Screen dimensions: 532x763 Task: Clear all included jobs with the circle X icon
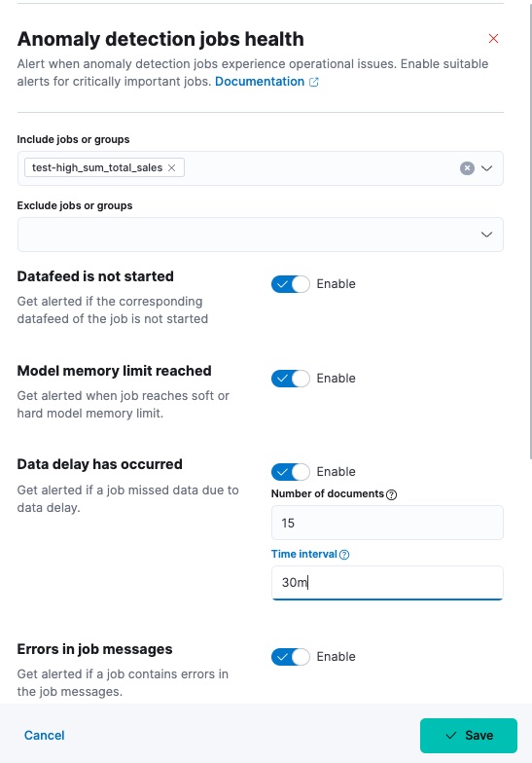pos(467,168)
